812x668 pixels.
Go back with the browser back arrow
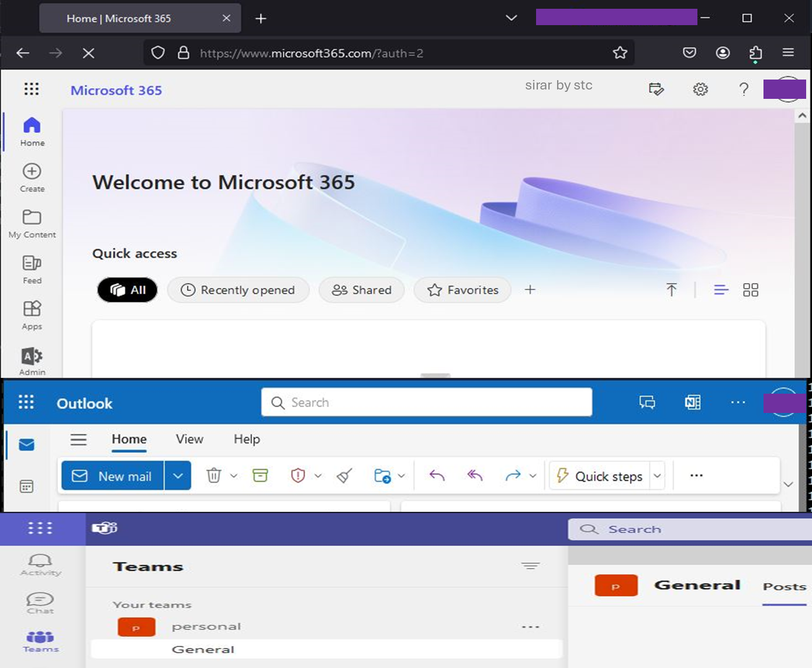pos(23,53)
